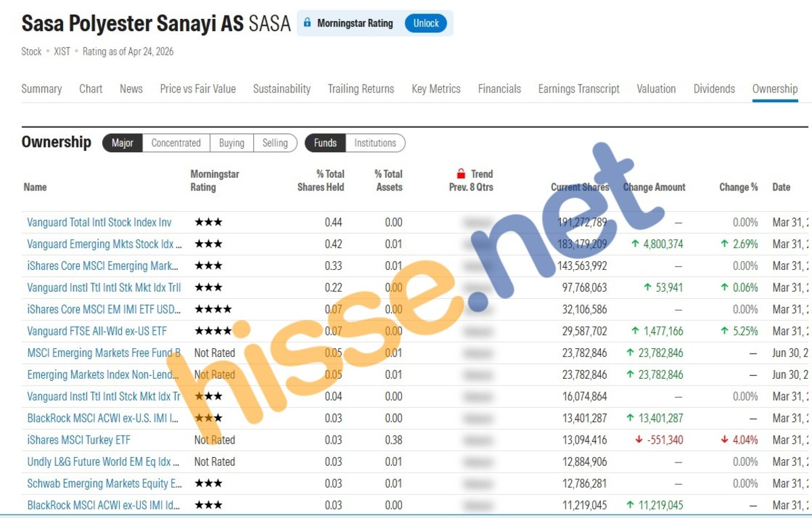Go to the Valuation tab
Screen dimensions: 812x518
[656, 89]
